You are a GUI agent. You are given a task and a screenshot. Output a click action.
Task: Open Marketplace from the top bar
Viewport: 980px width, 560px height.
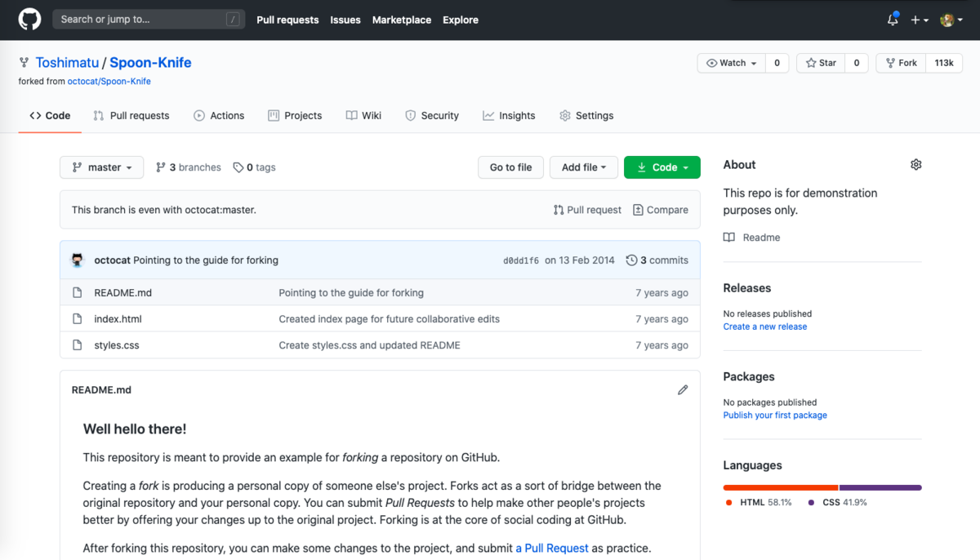(402, 20)
